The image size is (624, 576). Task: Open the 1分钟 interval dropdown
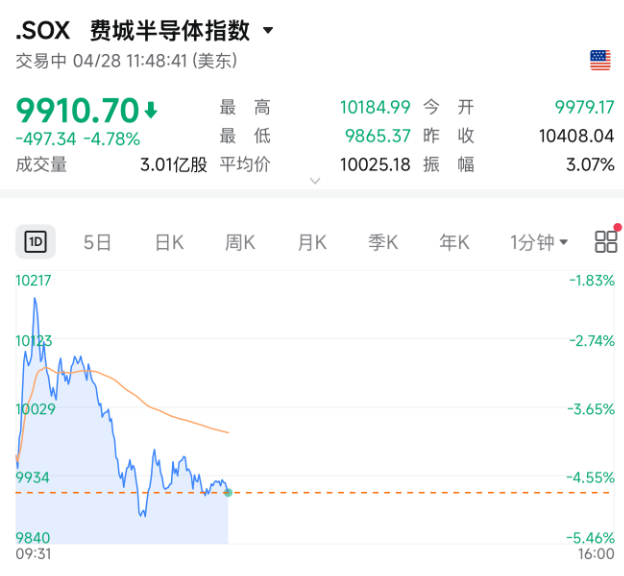pyautogui.click(x=539, y=242)
